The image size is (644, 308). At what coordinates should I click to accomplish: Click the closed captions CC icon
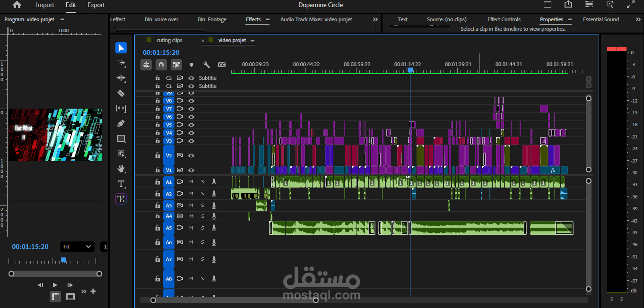pos(222,65)
